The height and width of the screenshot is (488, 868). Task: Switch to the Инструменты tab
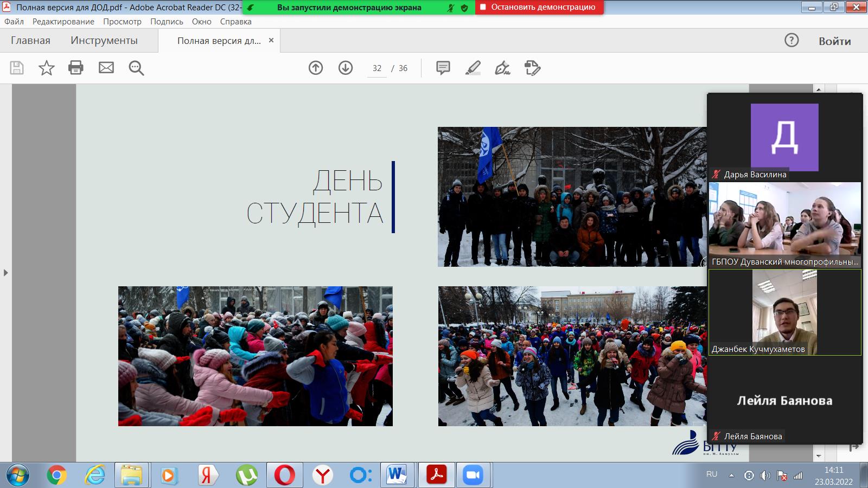pos(104,41)
